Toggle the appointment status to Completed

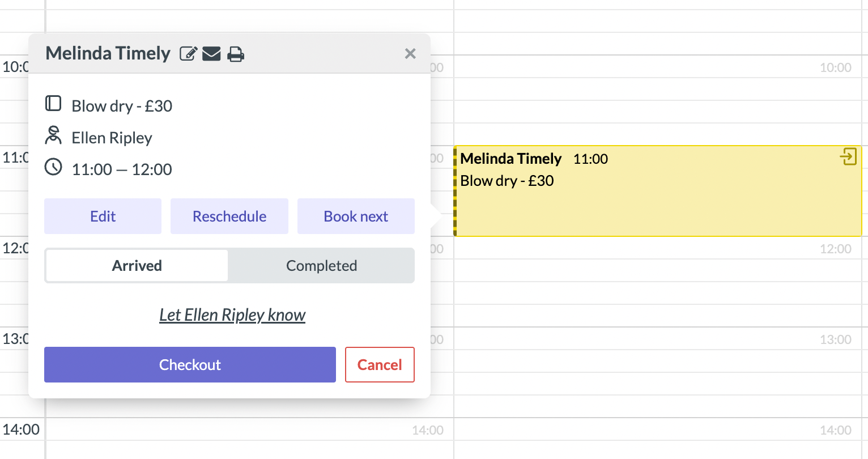click(x=321, y=265)
